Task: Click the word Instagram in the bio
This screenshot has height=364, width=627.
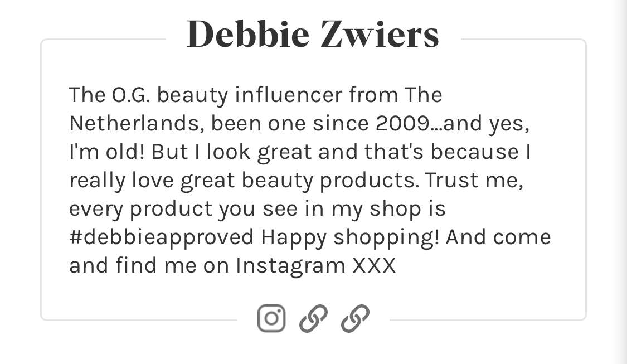Action: [x=290, y=266]
